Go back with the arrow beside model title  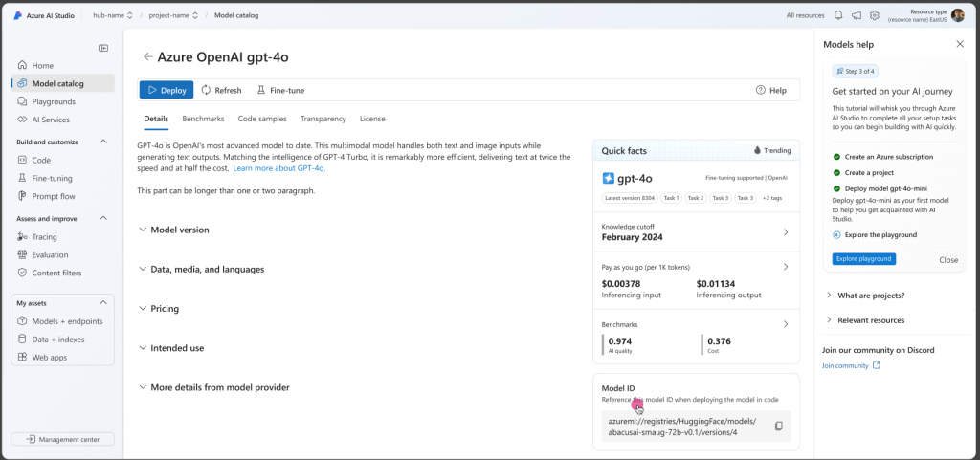coord(147,56)
